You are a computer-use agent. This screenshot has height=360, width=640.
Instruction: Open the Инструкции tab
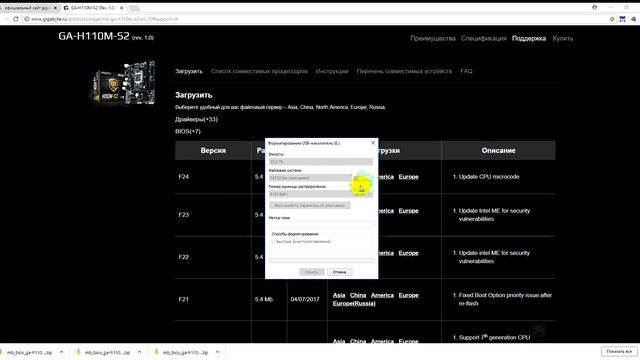coord(332,71)
